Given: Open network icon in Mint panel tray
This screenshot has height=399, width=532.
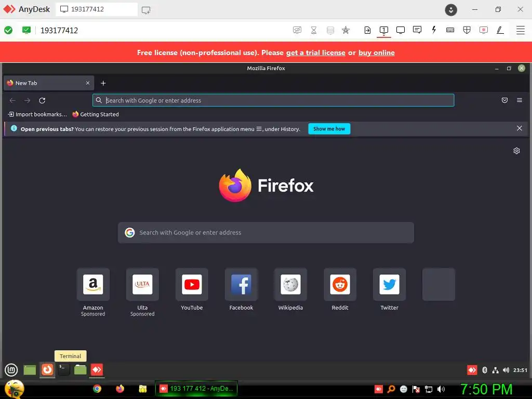Looking at the screenshot, I should click(495, 370).
